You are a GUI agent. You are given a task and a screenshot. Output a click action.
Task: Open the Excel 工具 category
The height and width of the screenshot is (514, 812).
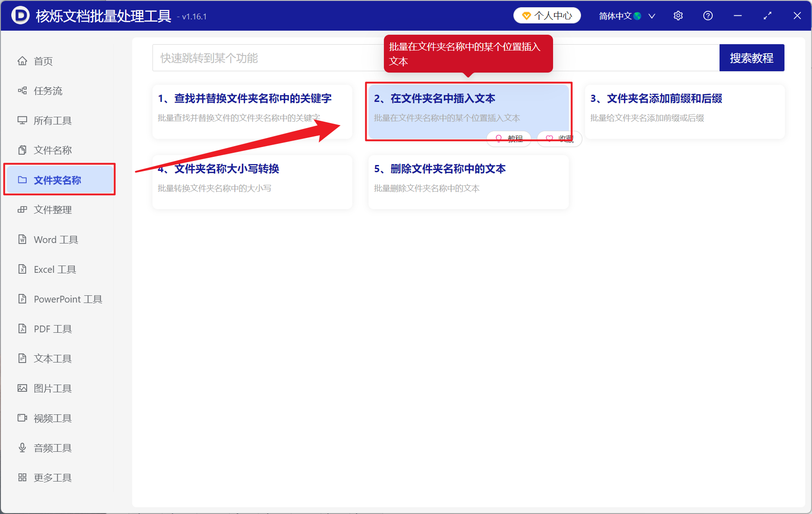pos(54,269)
